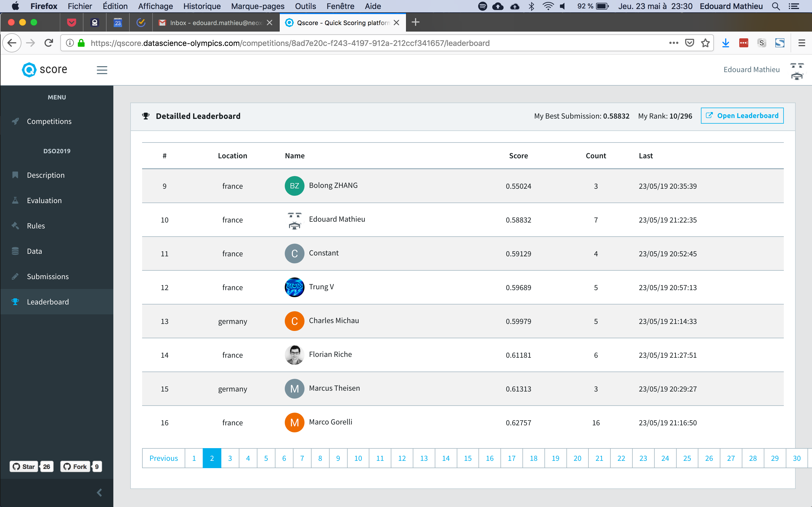This screenshot has height=507, width=812.
Task: Collapse sidebar with bottom chevron arrow
Action: tap(99, 492)
